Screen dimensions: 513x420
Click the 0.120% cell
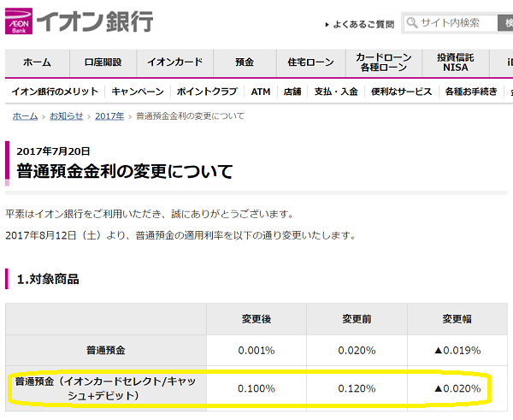coord(357,388)
